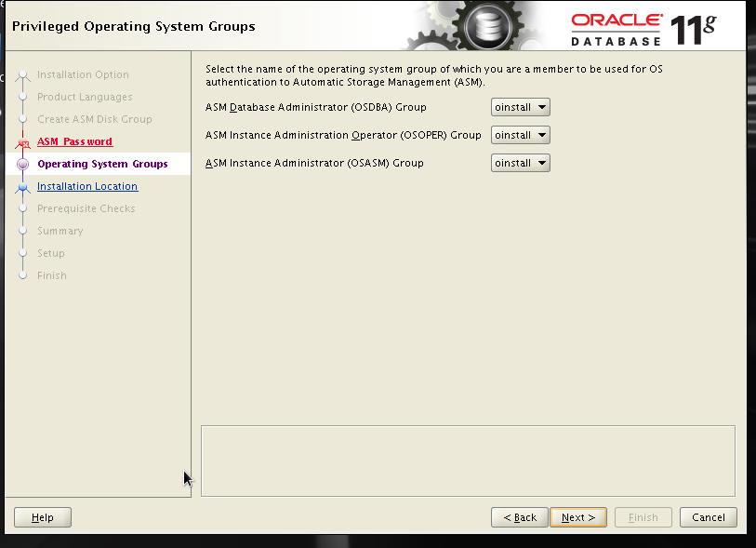Click the message area below the group settings
This screenshot has width=756, height=548.
click(x=468, y=458)
